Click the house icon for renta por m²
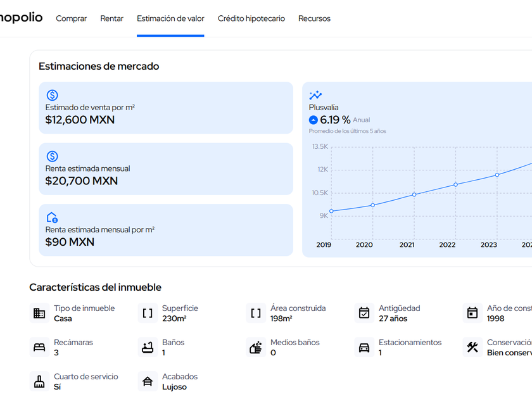The height and width of the screenshot is (399, 532). (53, 218)
